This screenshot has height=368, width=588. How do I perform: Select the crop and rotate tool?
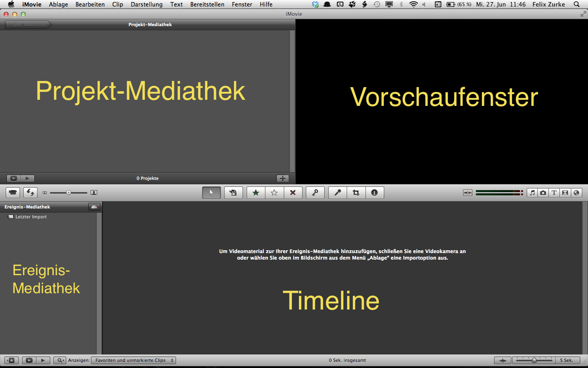(x=356, y=193)
